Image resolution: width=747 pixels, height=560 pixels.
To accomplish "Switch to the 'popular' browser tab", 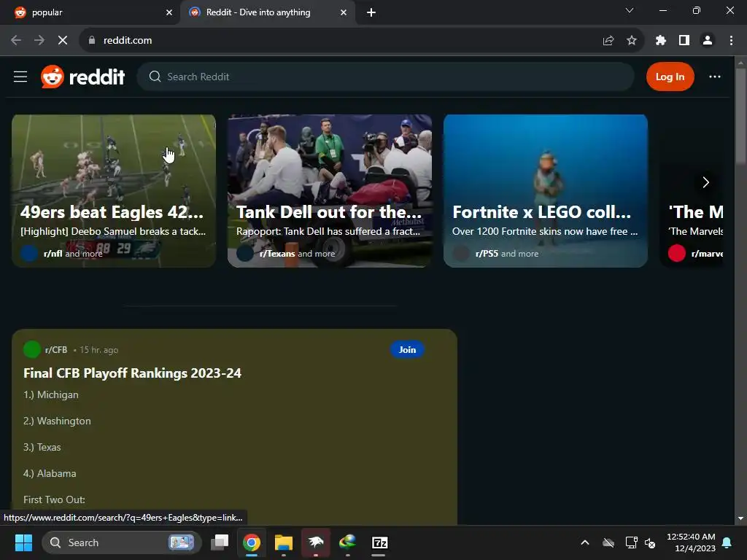I will pyautogui.click(x=90, y=12).
